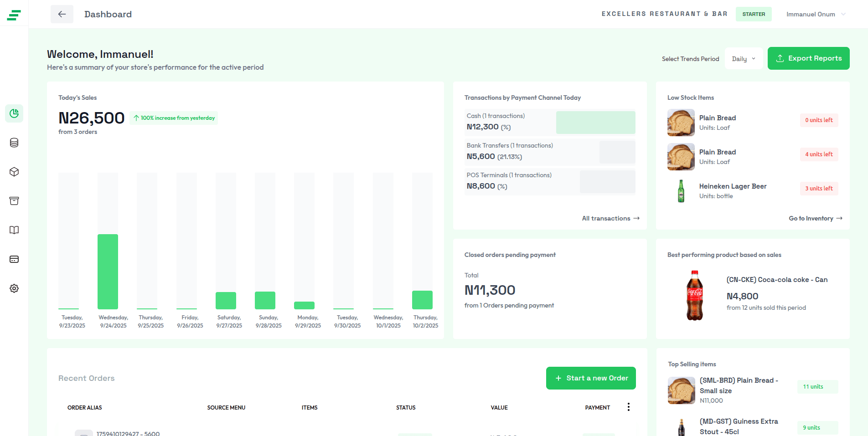The height and width of the screenshot is (436, 868).
Task: Click the STATUS column header
Action: coord(406,408)
